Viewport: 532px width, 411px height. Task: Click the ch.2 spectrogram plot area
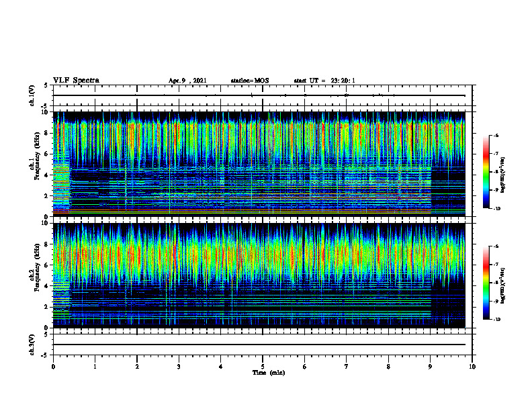click(x=259, y=275)
